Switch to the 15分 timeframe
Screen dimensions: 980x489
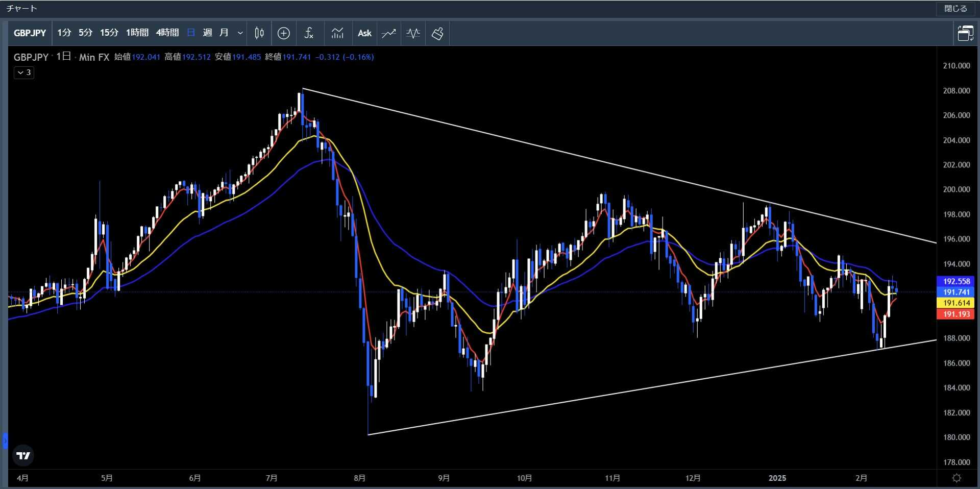tap(109, 33)
